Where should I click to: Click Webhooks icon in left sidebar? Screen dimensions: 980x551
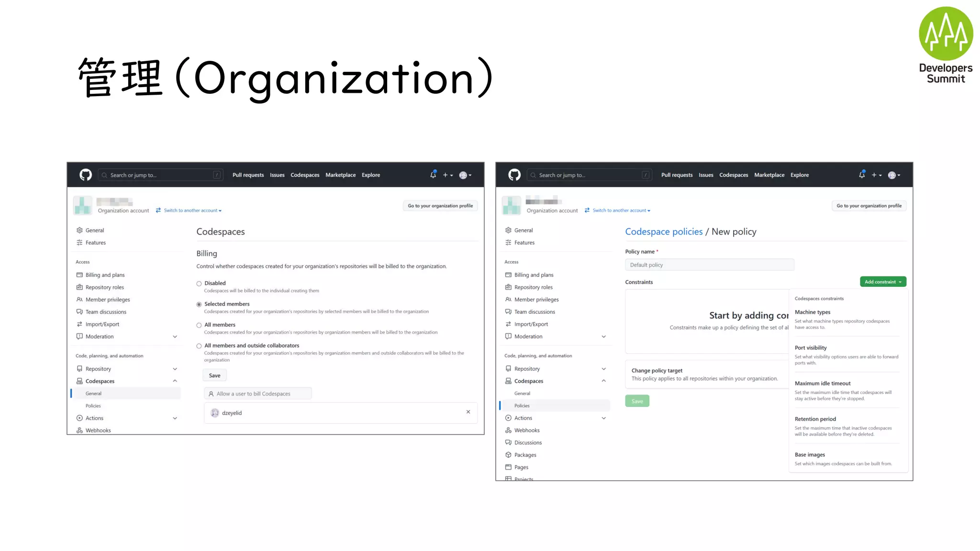point(79,430)
